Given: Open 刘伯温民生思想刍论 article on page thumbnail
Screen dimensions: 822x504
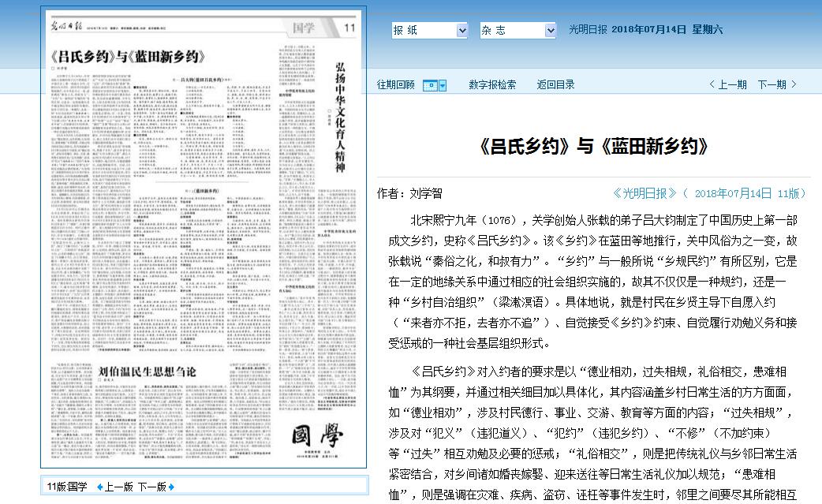Looking at the screenshot, I should click(148, 372).
